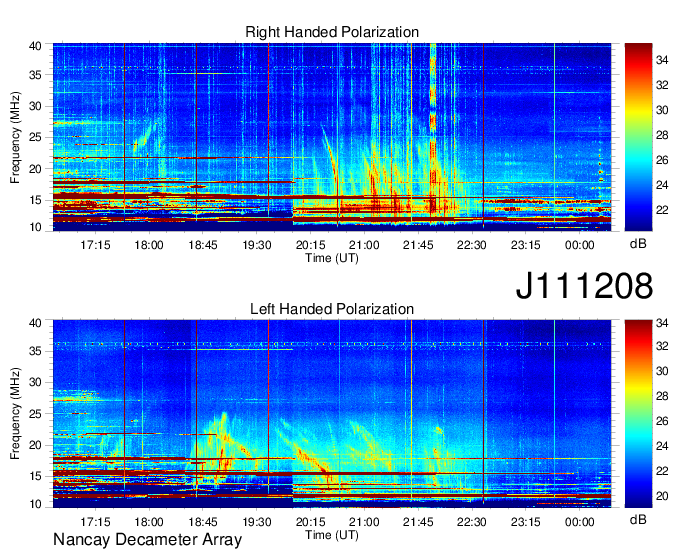Click the "40" frequency tick of Left Handed plot
Viewport: 680px width, 552px height.
(x=35, y=323)
